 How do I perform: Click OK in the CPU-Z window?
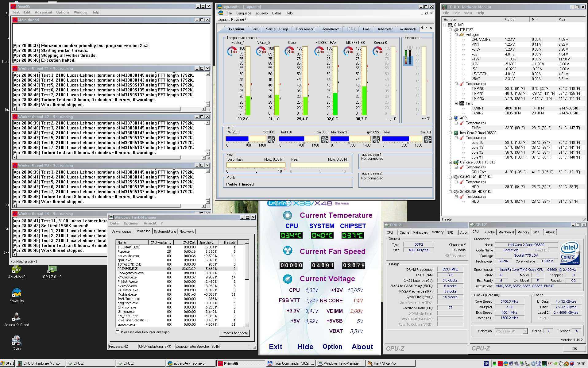coord(574,348)
